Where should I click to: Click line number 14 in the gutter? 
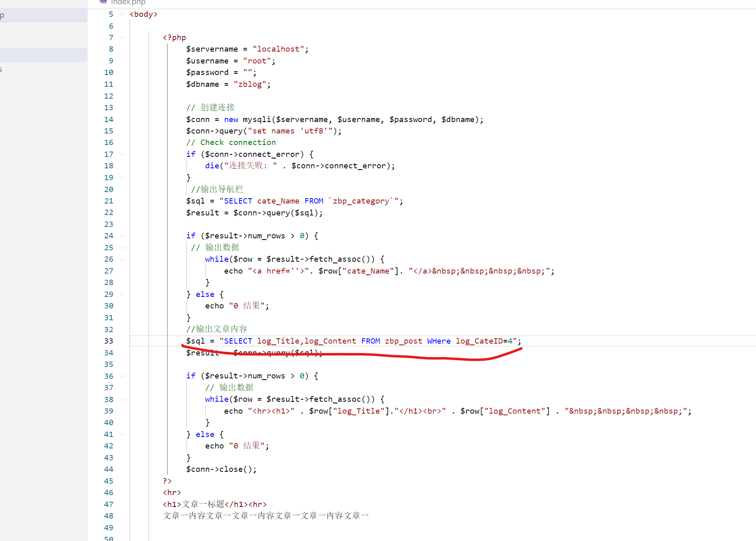pyautogui.click(x=109, y=120)
